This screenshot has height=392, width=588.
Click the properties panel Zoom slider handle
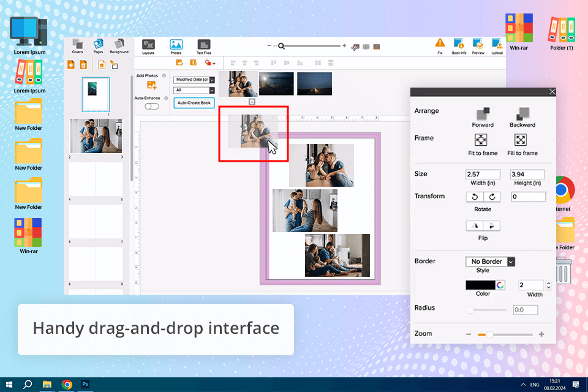(x=489, y=334)
